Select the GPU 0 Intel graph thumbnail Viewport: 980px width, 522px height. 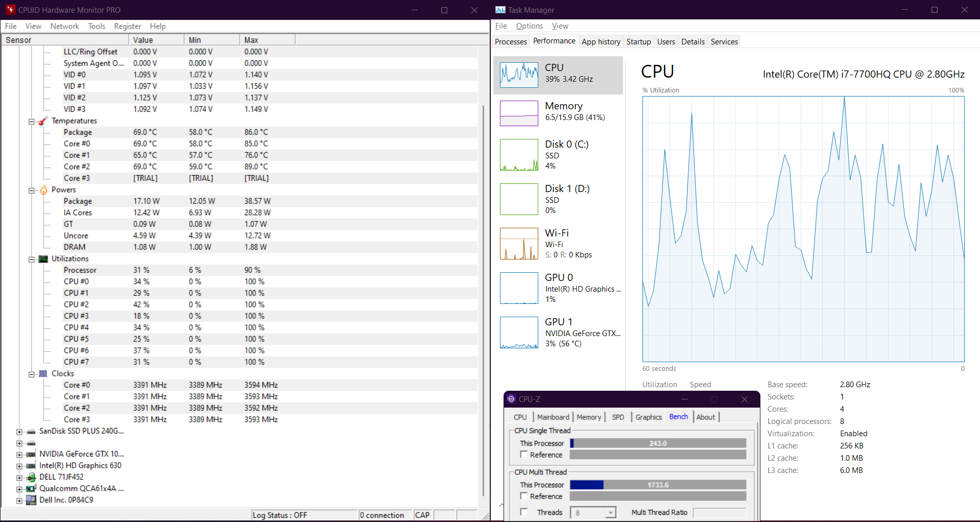click(x=519, y=288)
